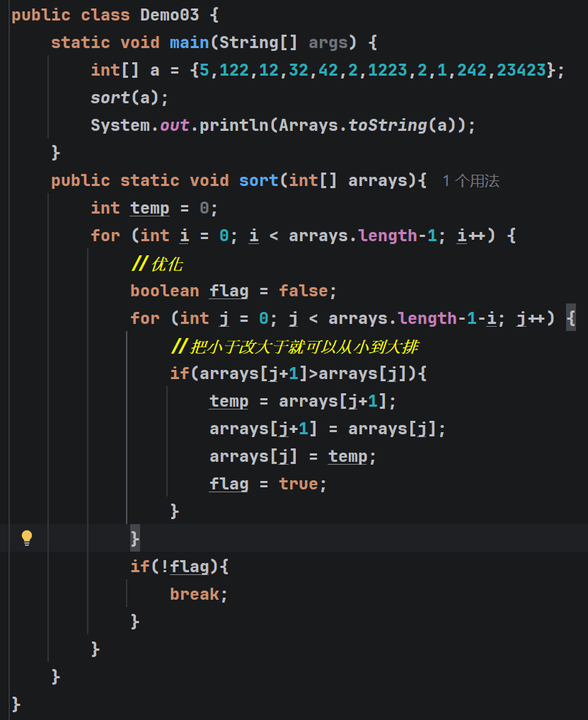
Task: Click the '// 优化' comment
Action: click(x=157, y=264)
